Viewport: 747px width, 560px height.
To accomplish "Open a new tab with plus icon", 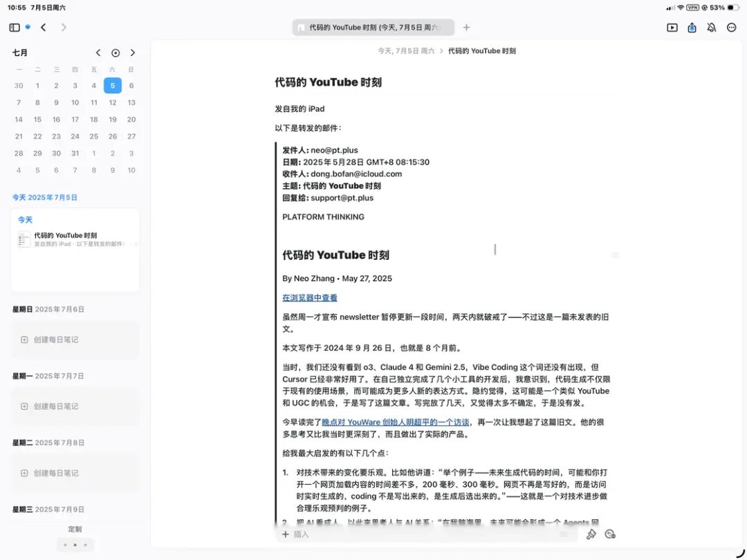I will (x=466, y=28).
